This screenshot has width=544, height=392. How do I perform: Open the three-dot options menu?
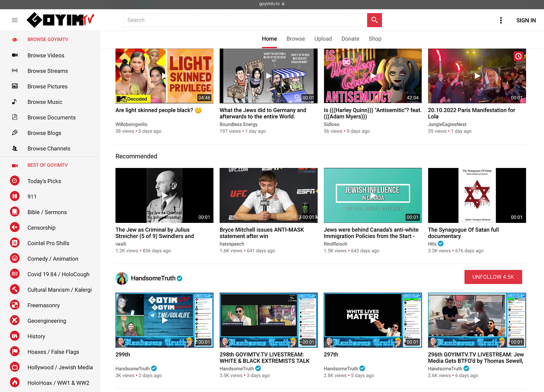tap(501, 20)
